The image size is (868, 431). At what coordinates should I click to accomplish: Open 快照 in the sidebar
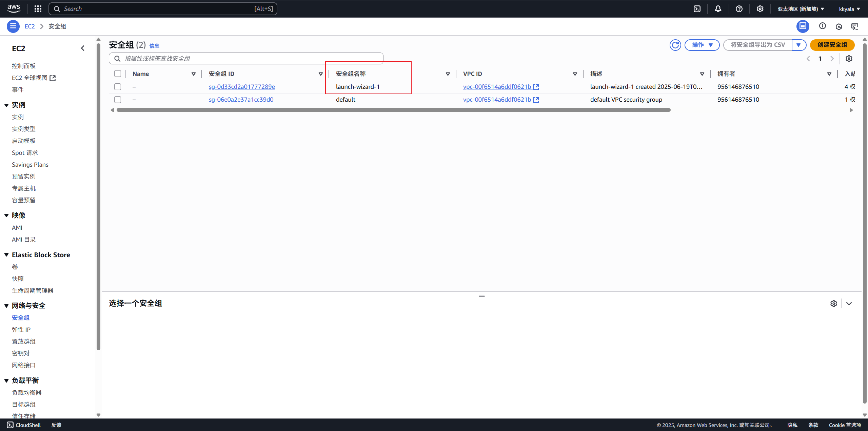18,279
